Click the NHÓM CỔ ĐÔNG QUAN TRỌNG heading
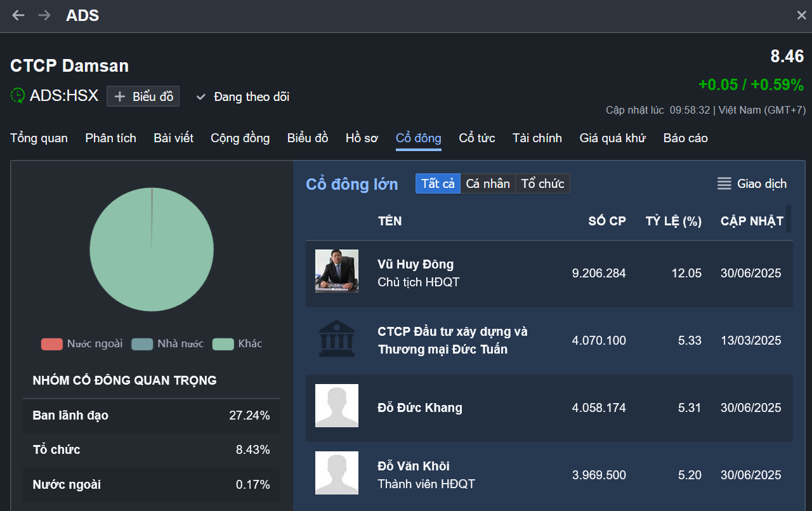 coord(124,381)
